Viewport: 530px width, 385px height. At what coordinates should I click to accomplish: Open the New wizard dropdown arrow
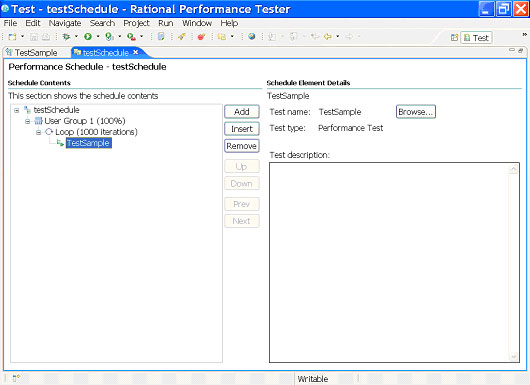(x=23, y=37)
